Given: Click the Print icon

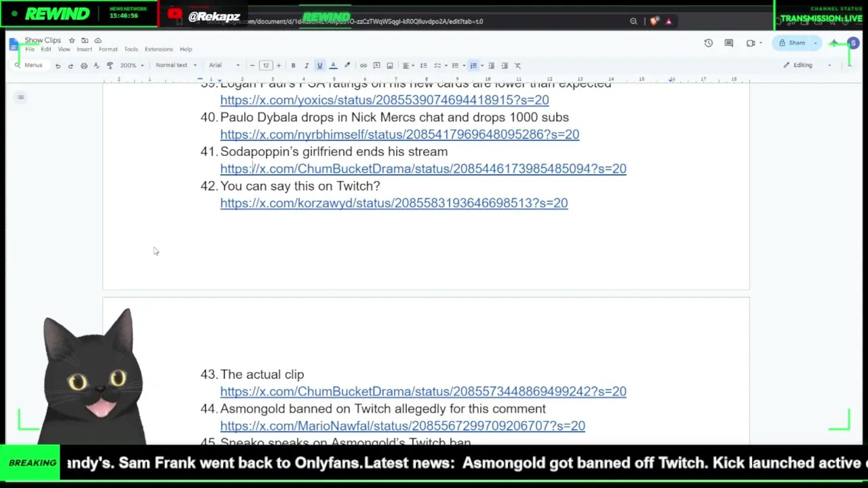Looking at the screenshot, I should [84, 66].
